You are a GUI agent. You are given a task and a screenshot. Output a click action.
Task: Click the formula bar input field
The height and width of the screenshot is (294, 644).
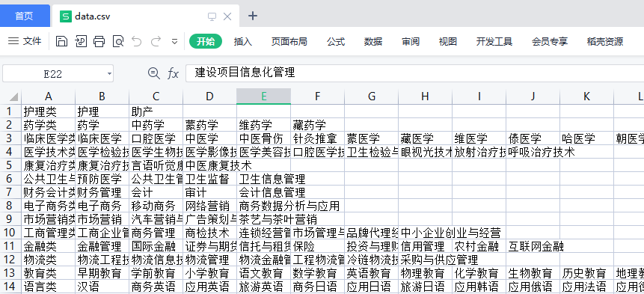(415, 73)
